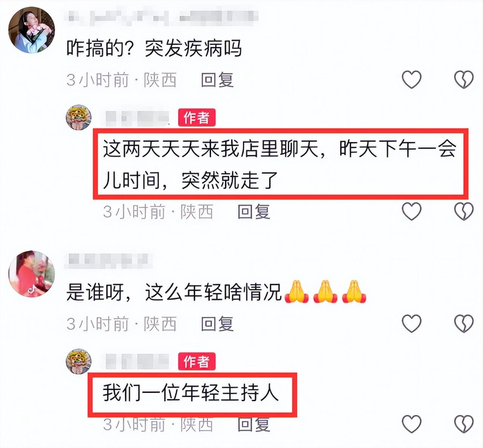
Task: Tap the first 作者 badge
Action: tap(197, 118)
